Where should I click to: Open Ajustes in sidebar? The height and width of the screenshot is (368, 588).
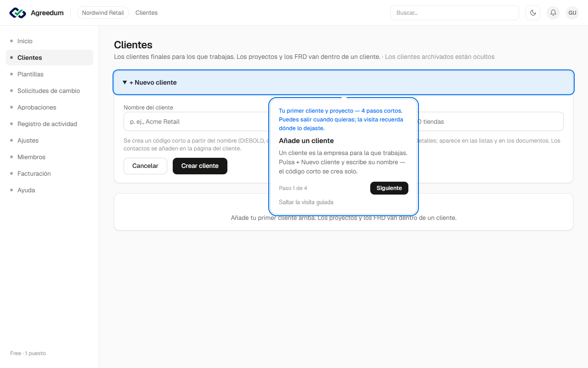(x=49, y=140)
